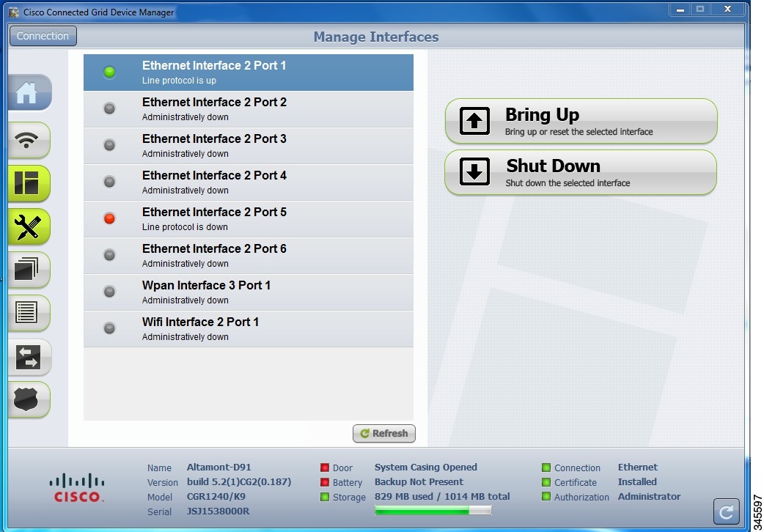This screenshot has height=532, width=764.
Task: Open the Connection menu
Action: [42, 36]
